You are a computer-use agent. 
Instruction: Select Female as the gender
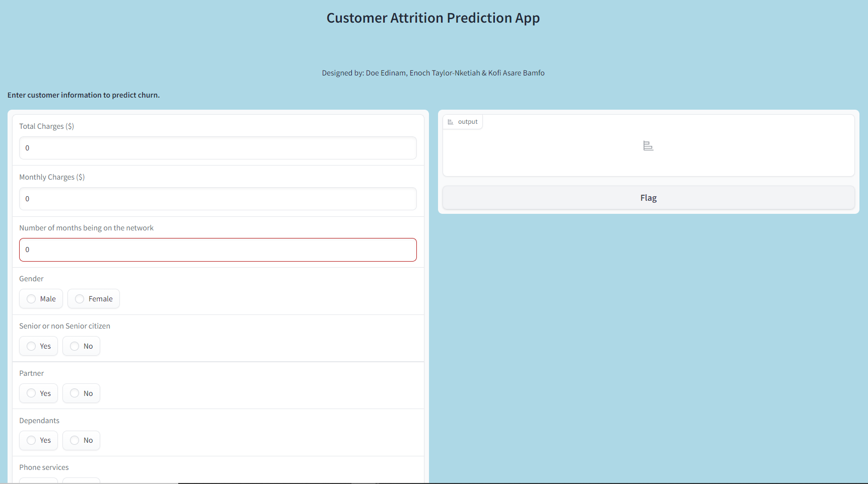tap(93, 298)
